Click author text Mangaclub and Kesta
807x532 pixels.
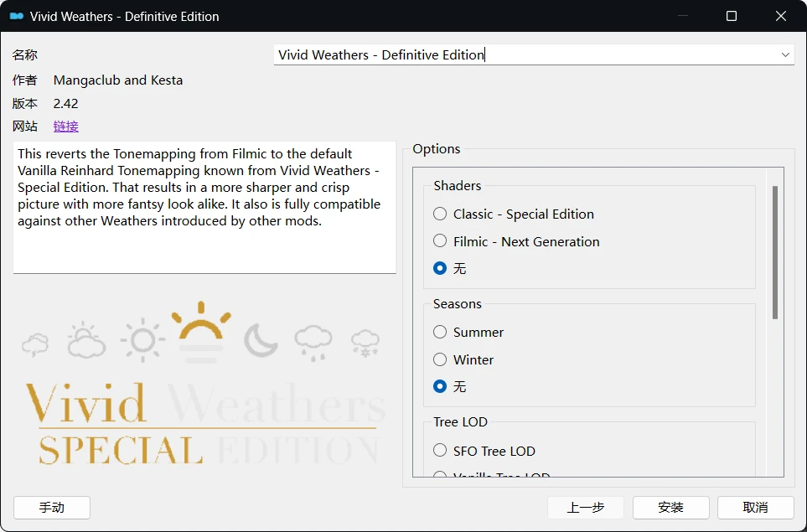pyautogui.click(x=118, y=80)
